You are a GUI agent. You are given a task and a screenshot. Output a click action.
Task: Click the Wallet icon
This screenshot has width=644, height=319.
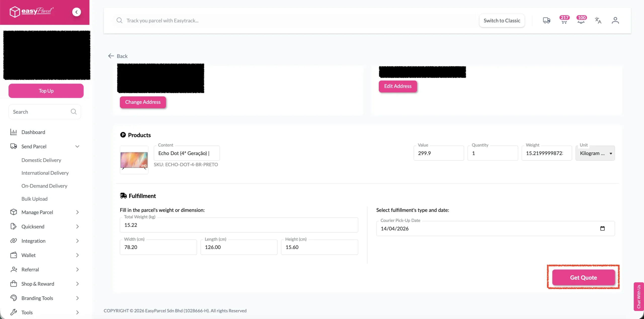pos(14,255)
